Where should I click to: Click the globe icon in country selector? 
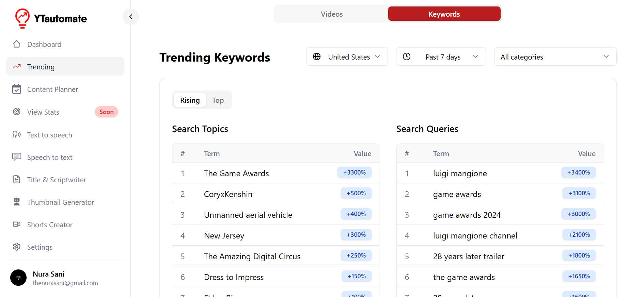[x=317, y=56]
